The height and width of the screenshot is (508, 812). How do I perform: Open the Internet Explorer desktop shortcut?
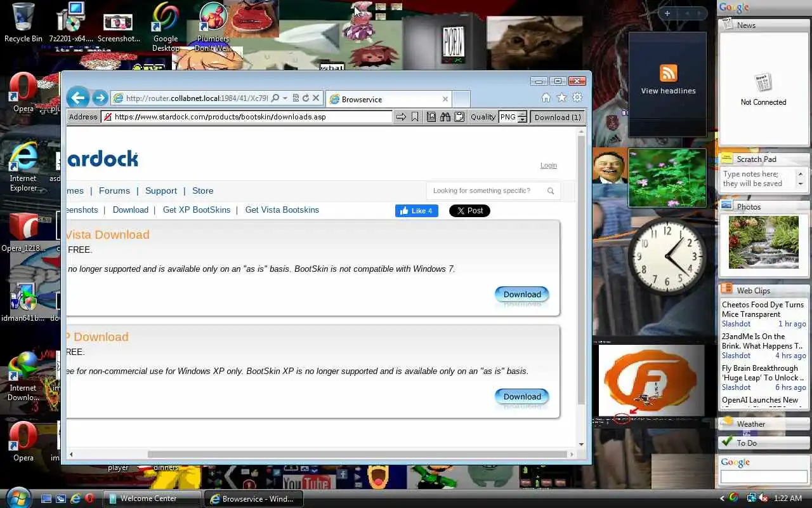coord(23,166)
